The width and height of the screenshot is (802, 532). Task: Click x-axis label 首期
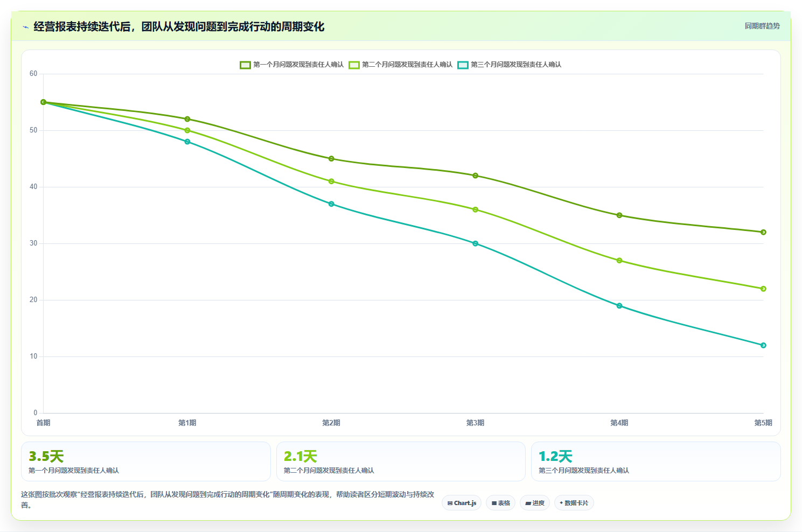pos(43,423)
